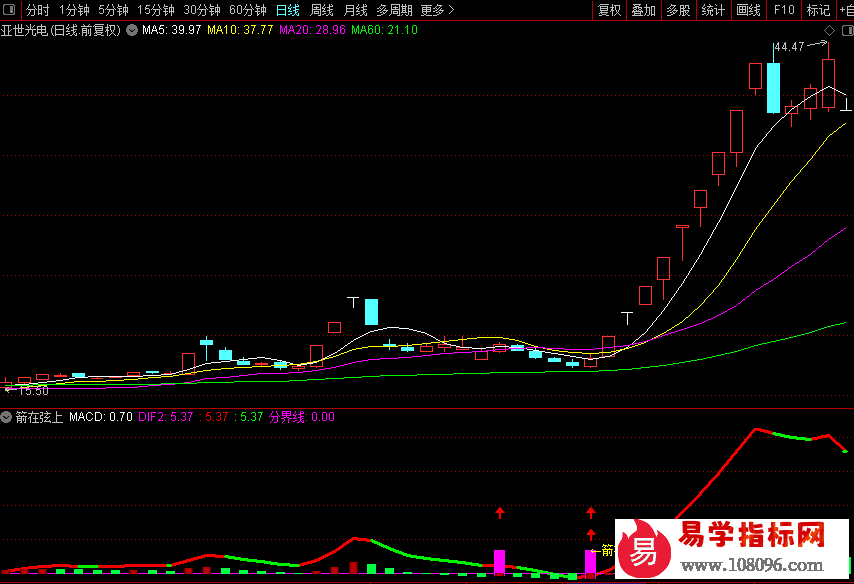
Task: Open main chart indicator settings dropdown
Action: pyautogui.click(x=132, y=30)
